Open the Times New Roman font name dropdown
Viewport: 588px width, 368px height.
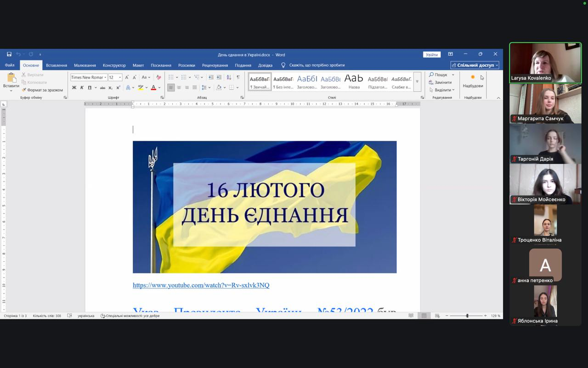pyautogui.click(x=105, y=77)
